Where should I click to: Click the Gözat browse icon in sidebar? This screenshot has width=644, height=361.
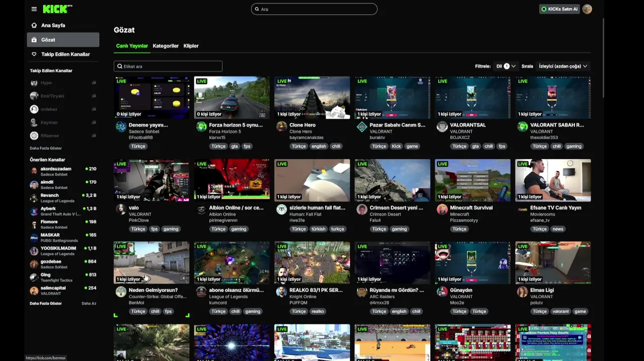point(34,40)
